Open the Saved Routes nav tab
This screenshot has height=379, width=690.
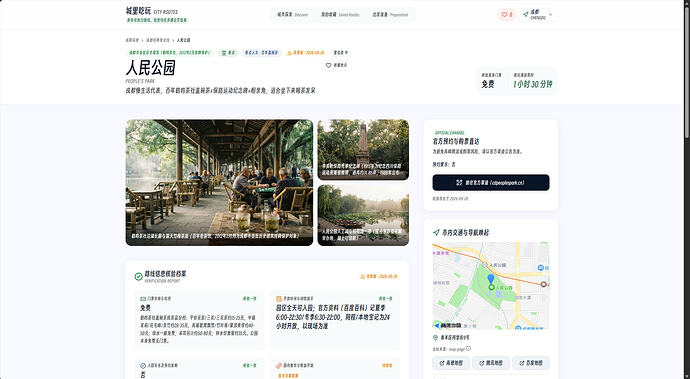coord(340,15)
